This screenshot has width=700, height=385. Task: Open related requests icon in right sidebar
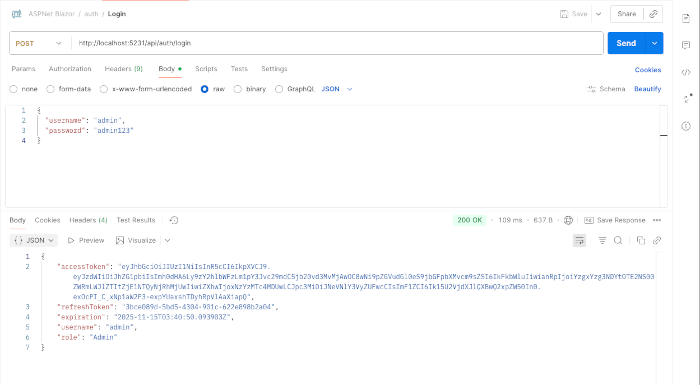[x=687, y=99]
